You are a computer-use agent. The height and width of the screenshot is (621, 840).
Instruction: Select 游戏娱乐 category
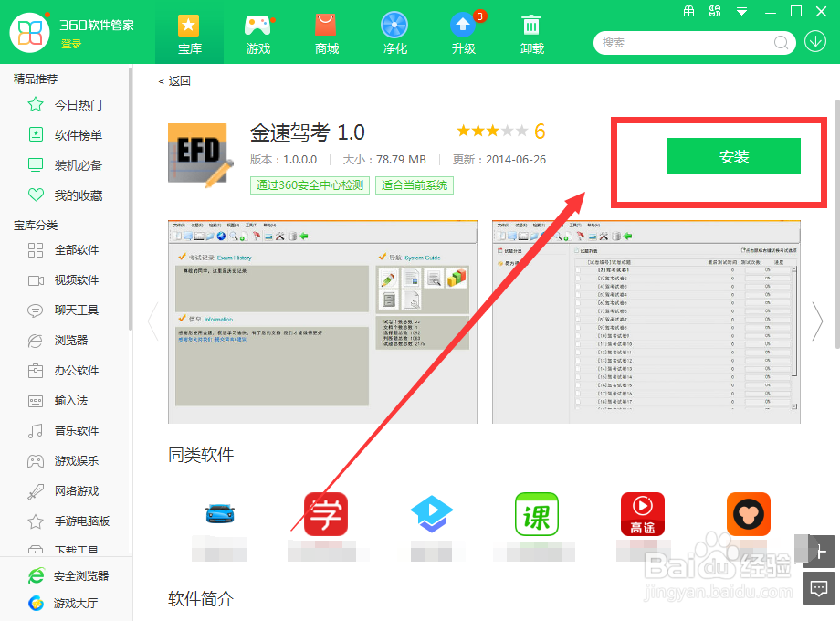tap(65, 460)
